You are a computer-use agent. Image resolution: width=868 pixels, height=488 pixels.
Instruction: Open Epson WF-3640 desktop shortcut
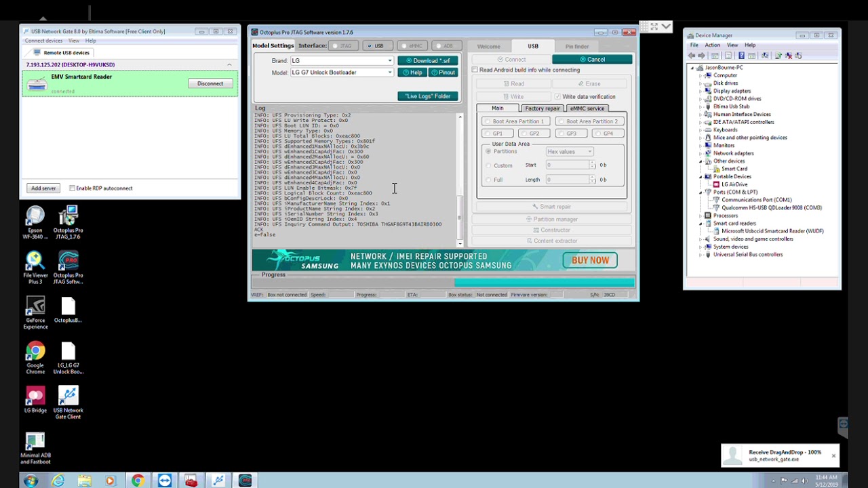click(x=35, y=222)
